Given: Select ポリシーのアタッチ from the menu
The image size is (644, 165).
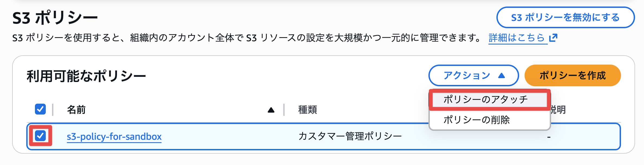Looking at the screenshot, I should (486, 100).
